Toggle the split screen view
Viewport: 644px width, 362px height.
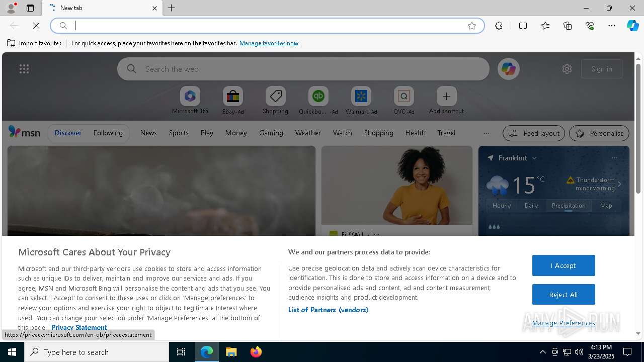click(523, 26)
